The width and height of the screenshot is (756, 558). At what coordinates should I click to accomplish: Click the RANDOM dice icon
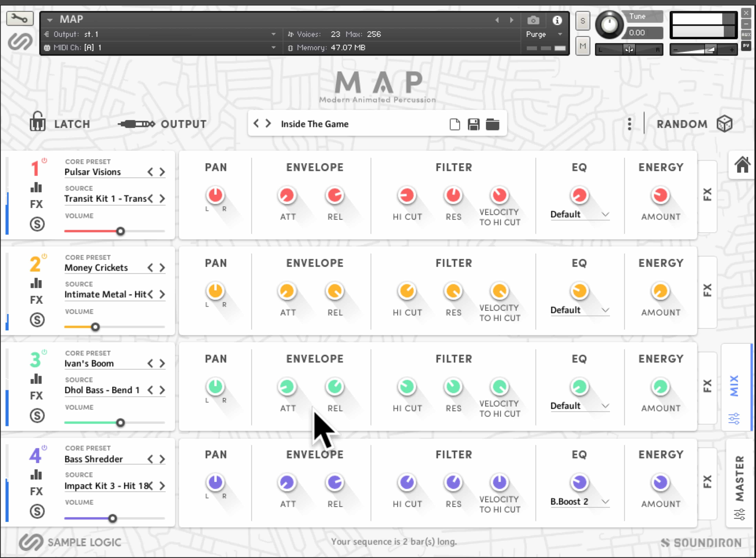tap(725, 124)
